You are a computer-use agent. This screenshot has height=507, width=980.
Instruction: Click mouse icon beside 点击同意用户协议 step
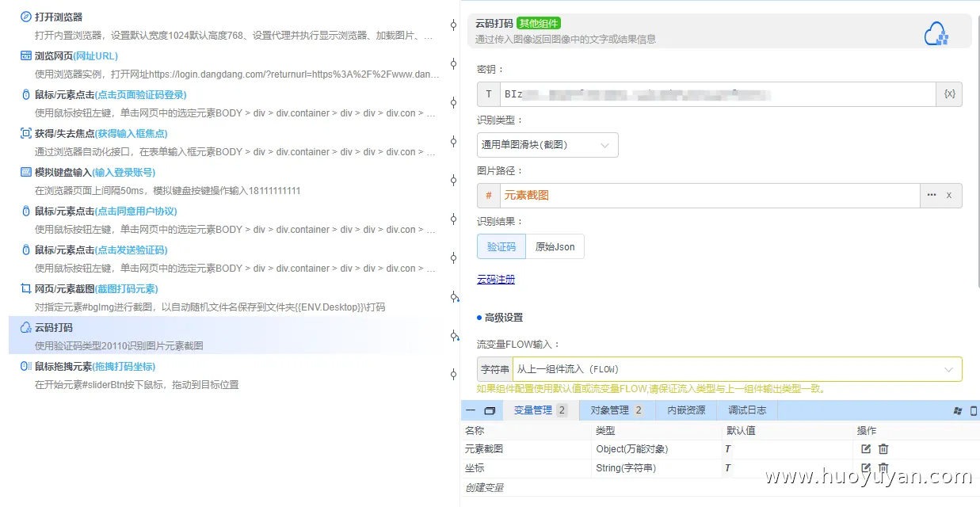pos(25,211)
